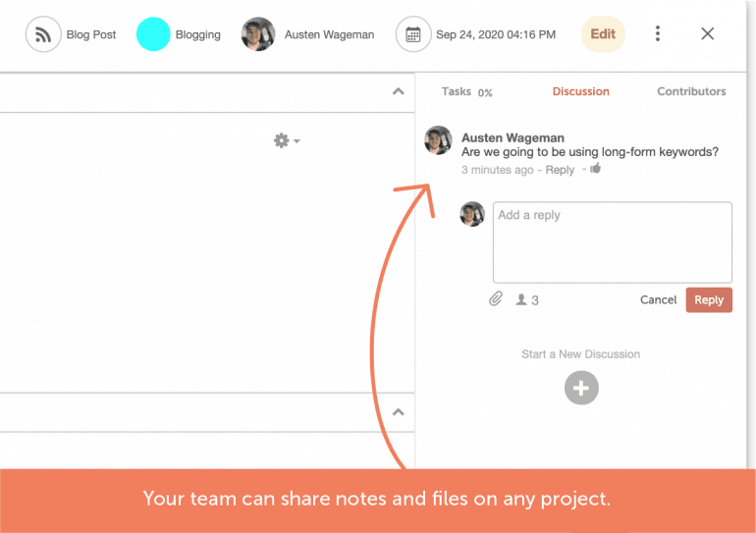Submit with the red Reply button
Viewport: 756px width, 533px height.
709,299
